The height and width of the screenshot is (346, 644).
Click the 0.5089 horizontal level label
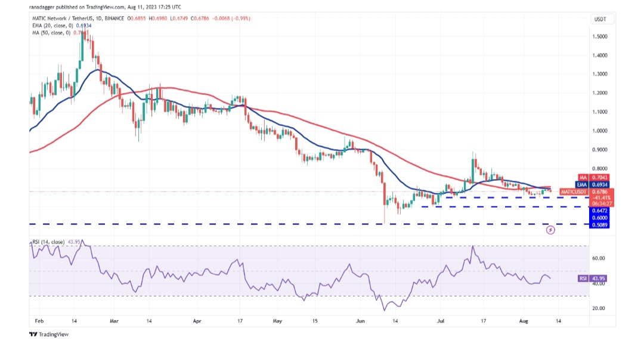point(599,225)
